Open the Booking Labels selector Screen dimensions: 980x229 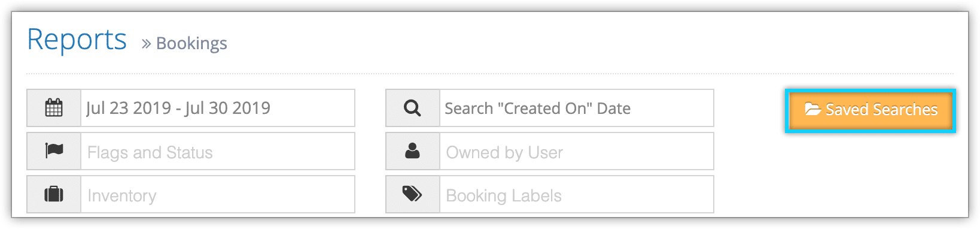[577, 194]
